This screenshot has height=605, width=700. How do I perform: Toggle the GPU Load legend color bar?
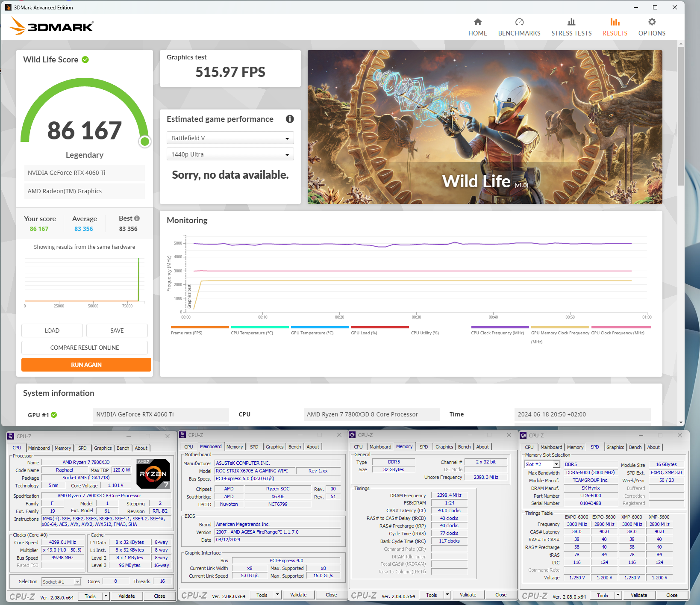[380, 328]
